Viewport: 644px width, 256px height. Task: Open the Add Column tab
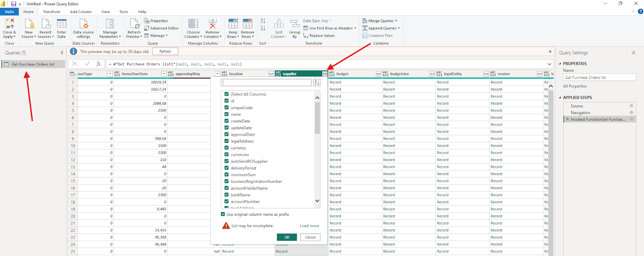click(81, 12)
